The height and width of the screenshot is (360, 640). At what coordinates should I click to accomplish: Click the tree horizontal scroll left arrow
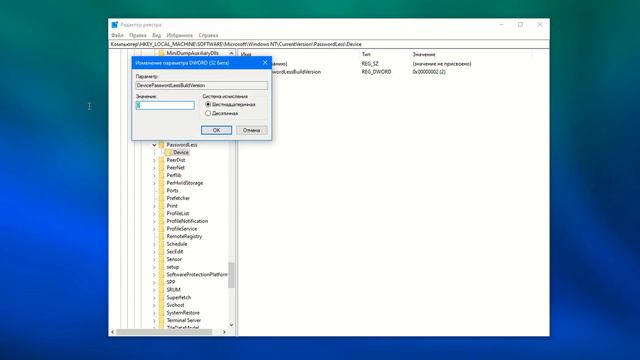point(113,332)
